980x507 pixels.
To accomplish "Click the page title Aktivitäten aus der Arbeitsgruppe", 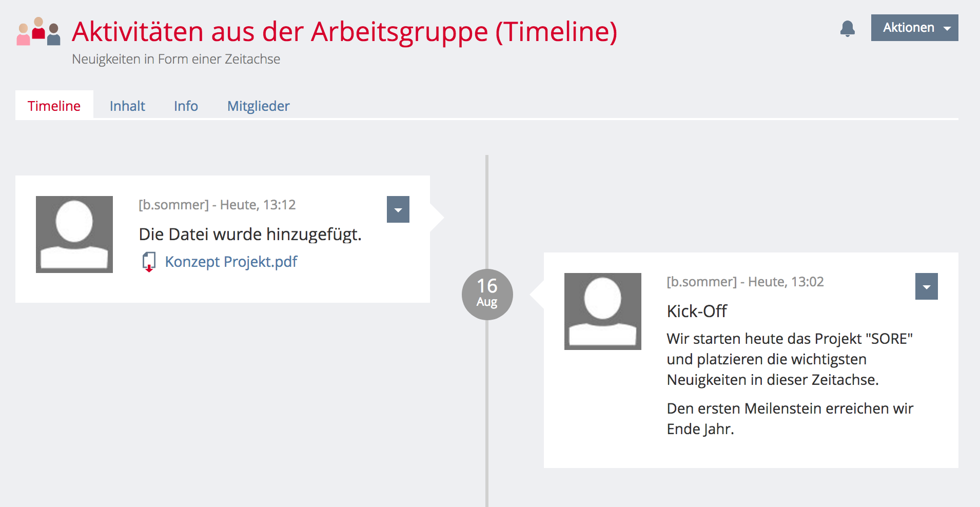I will tap(344, 32).
